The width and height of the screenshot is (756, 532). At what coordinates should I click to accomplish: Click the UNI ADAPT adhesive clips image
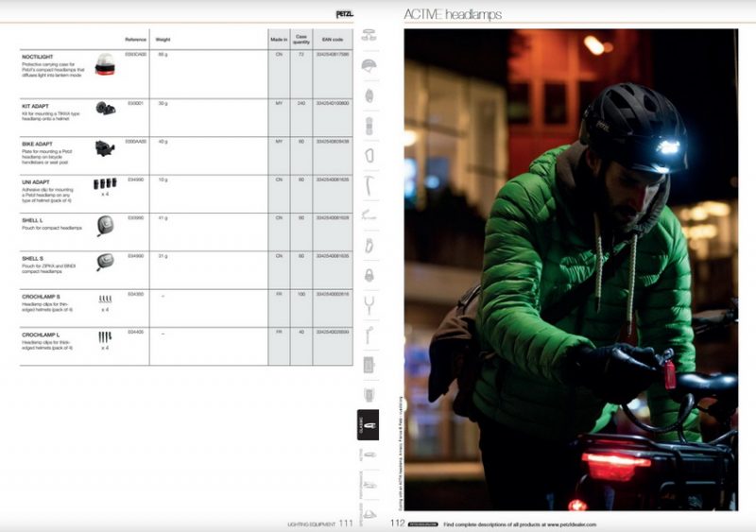(x=105, y=184)
